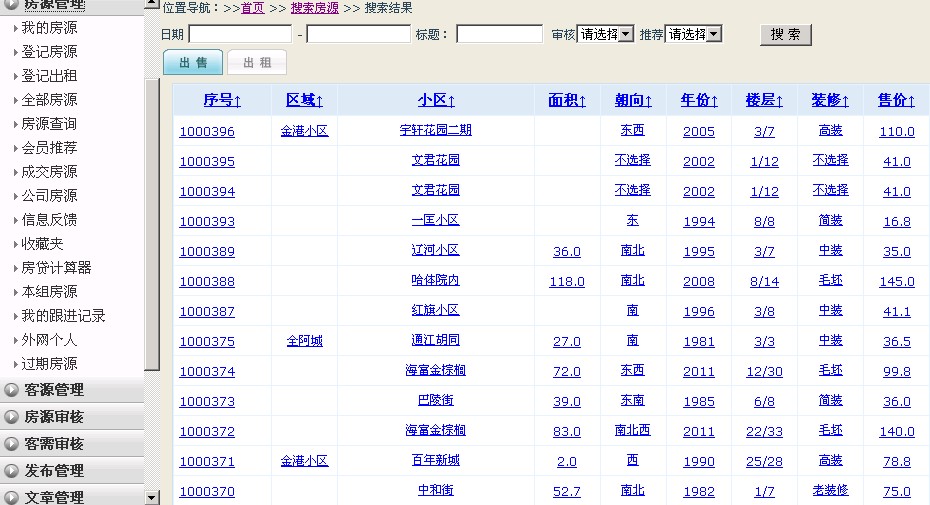Open the 发布管理 sidebar section
This screenshot has width=930, height=505.
pyautogui.click(x=54, y=470)
